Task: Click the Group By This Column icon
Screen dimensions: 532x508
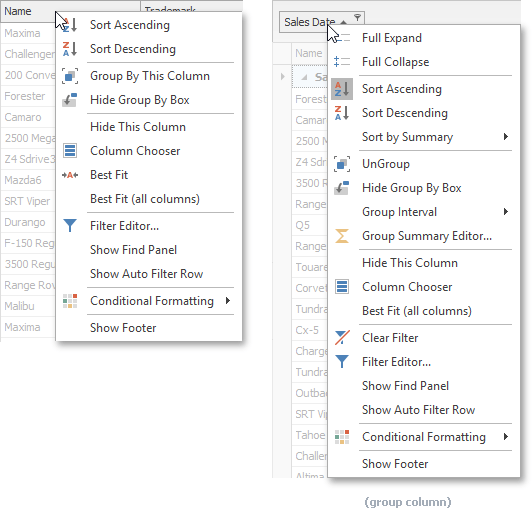Action: tap(70, 76)
